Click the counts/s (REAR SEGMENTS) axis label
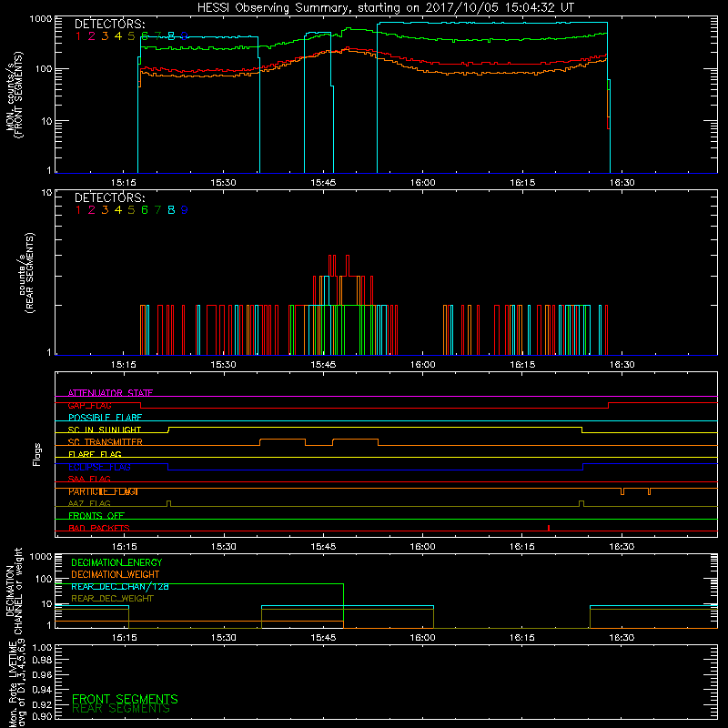728x728 pixels. [x=26, y=272]
